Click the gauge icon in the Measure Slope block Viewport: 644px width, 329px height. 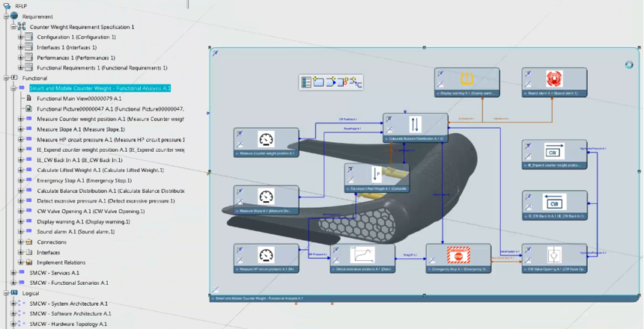pos(267,197)
